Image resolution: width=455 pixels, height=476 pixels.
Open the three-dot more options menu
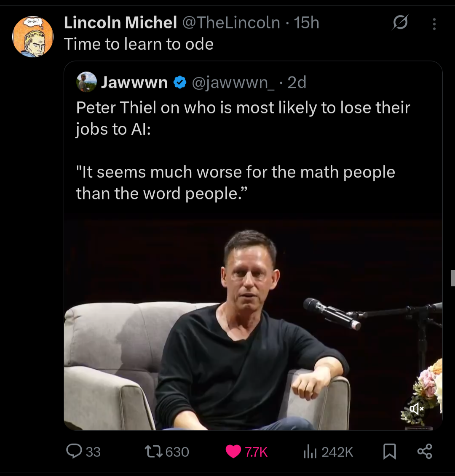(x=434, y=24)
